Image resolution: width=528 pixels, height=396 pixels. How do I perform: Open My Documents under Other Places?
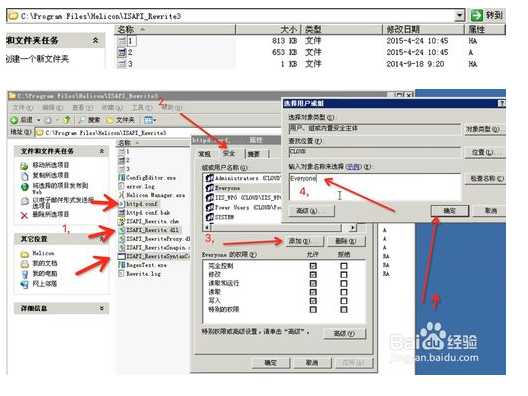click(39, 263)
